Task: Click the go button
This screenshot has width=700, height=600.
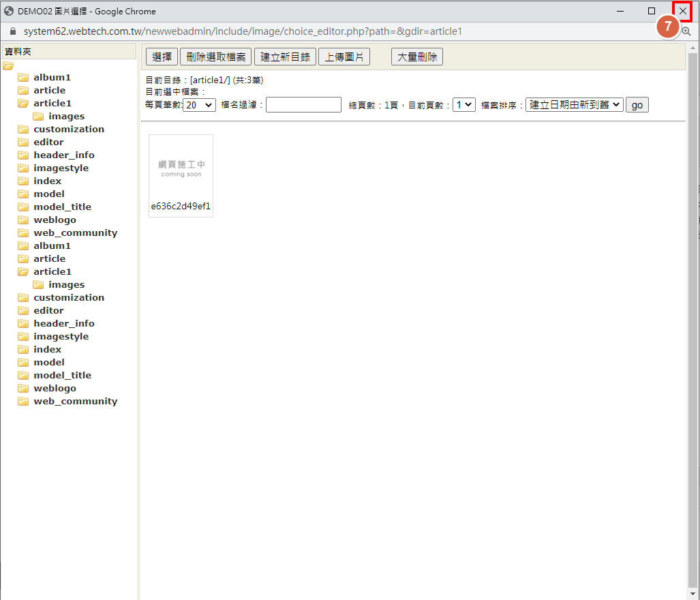Action: coord(637,105)
